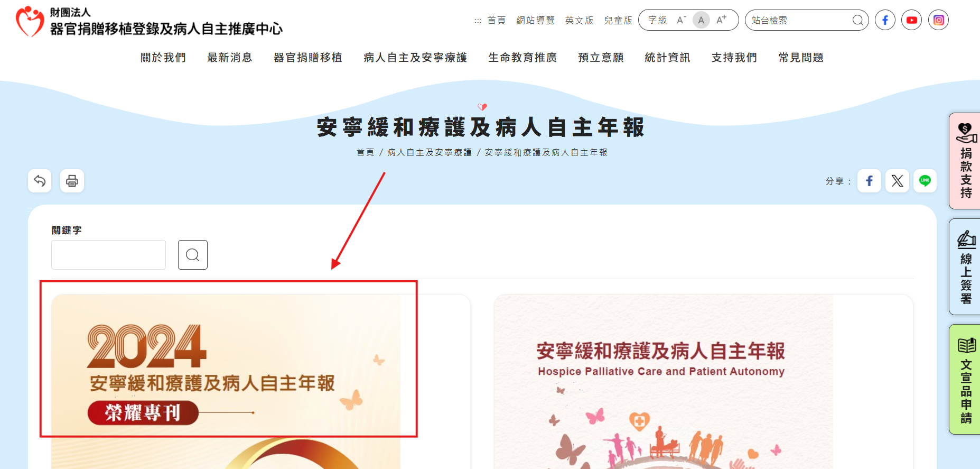Decrease font size with A- button
980x469 pixels.
681,20
